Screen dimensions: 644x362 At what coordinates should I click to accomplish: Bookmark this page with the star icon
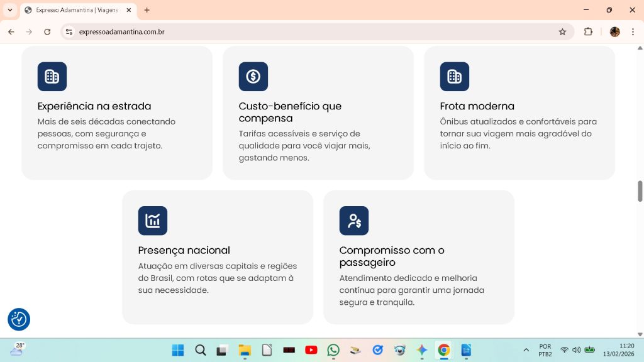[562, 31]
